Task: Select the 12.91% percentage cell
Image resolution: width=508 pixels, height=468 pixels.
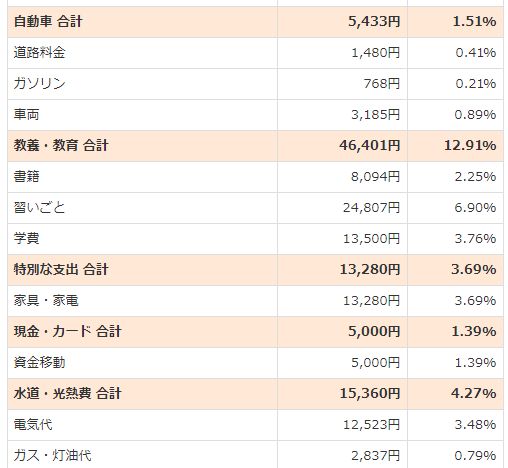Action: [470, 146]
